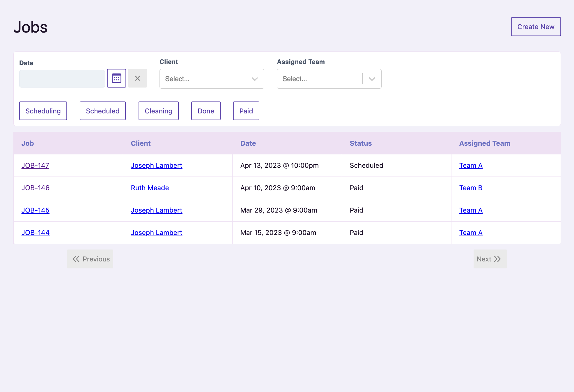Click the Client dropdown chevron arrow
This screenshot has width=574, height=392.
pos(255,79)
